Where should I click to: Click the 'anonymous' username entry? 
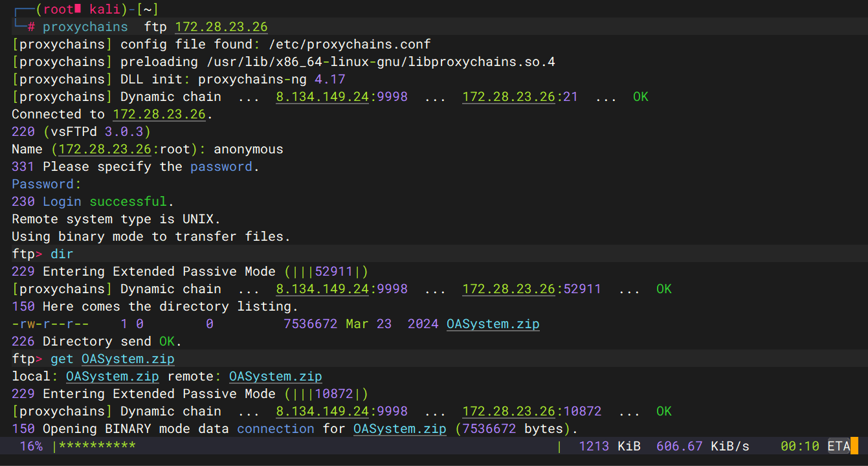pos(249,150)
